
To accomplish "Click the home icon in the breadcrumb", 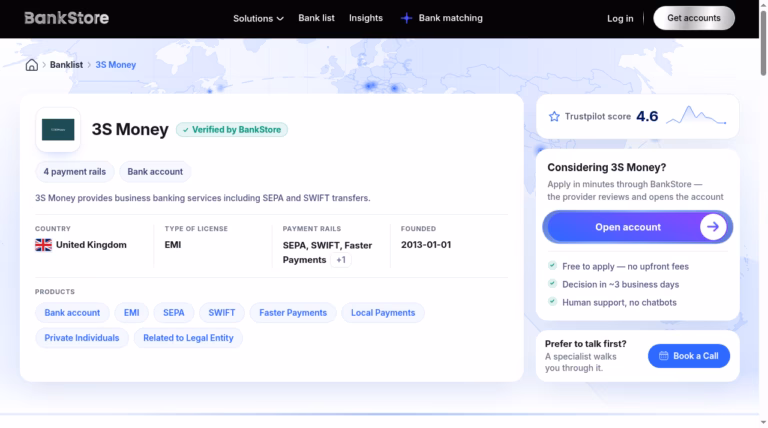I will click(x=32, y=65).
